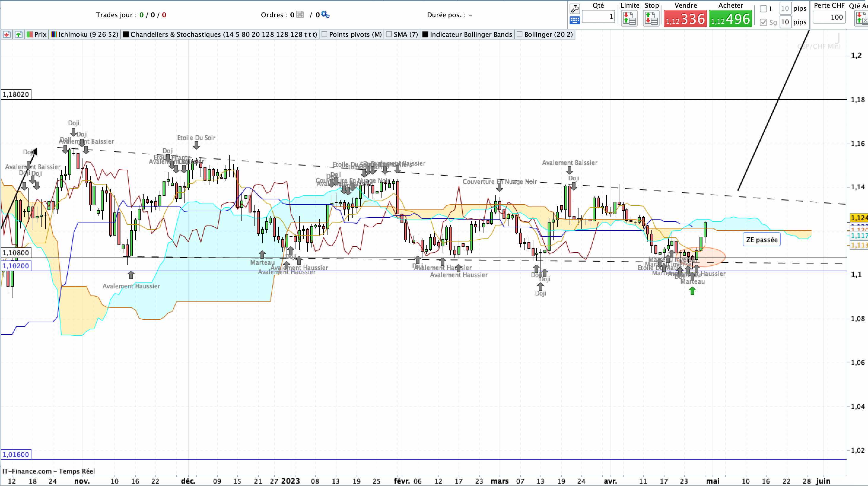Click the red Vendre price button

click(685, 19)
